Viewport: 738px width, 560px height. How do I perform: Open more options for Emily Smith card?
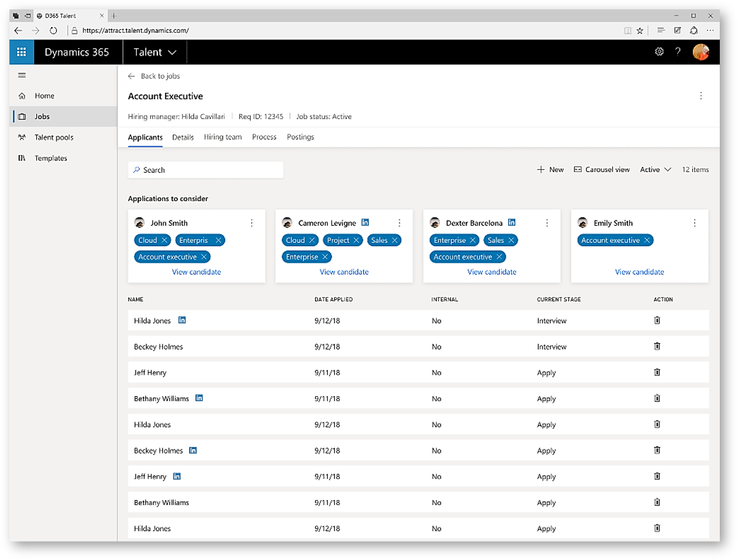(695, 223)
